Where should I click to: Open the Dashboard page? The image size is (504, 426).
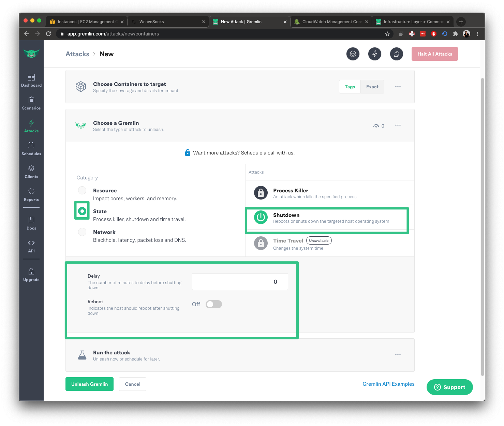tap(31, 80)
